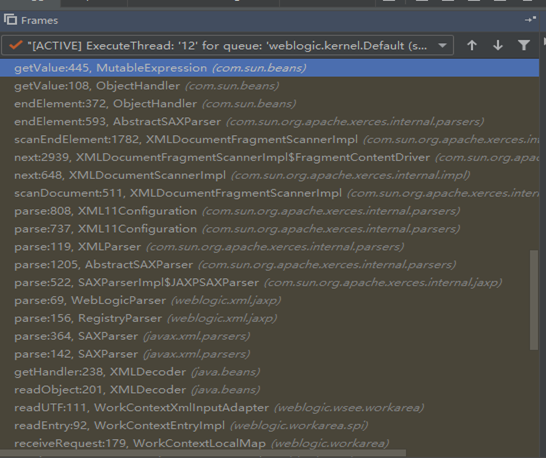The image size is (546, 458).
Task: Open the ExecuteThread '12' thread dropdown
Action: (x=227, y=45)
